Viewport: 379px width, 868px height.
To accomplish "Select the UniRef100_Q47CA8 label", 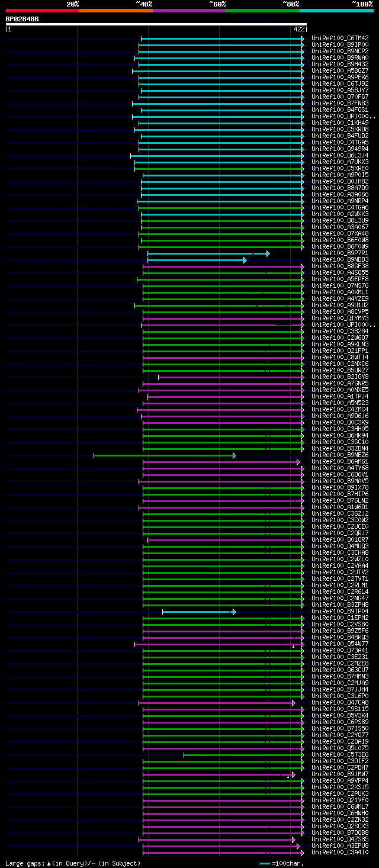I will click(340, 703).
